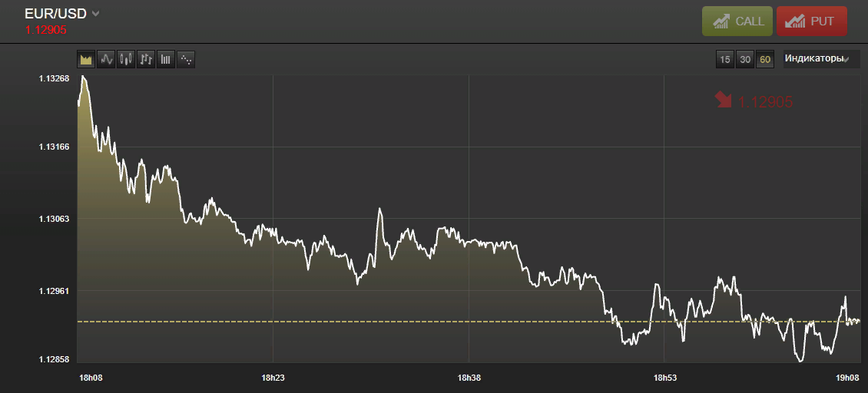
Task: Place a PUT option
Action: click(x=811, y=21)
